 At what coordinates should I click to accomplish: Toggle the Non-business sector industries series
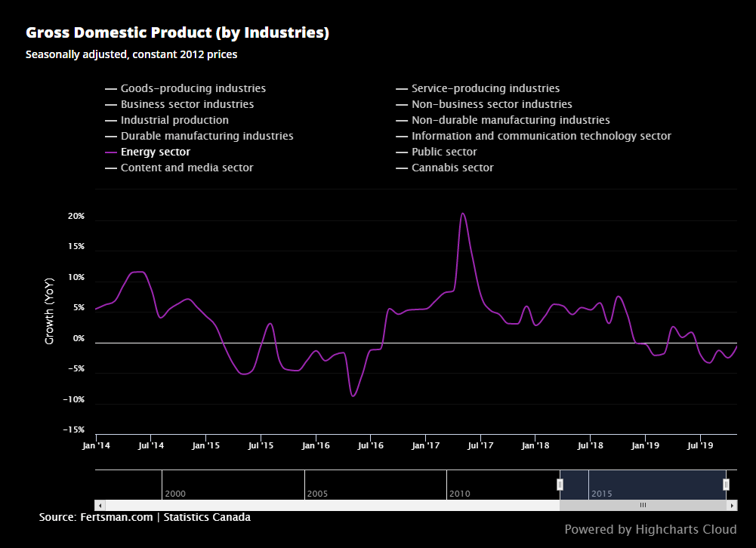tap(491, 104)
